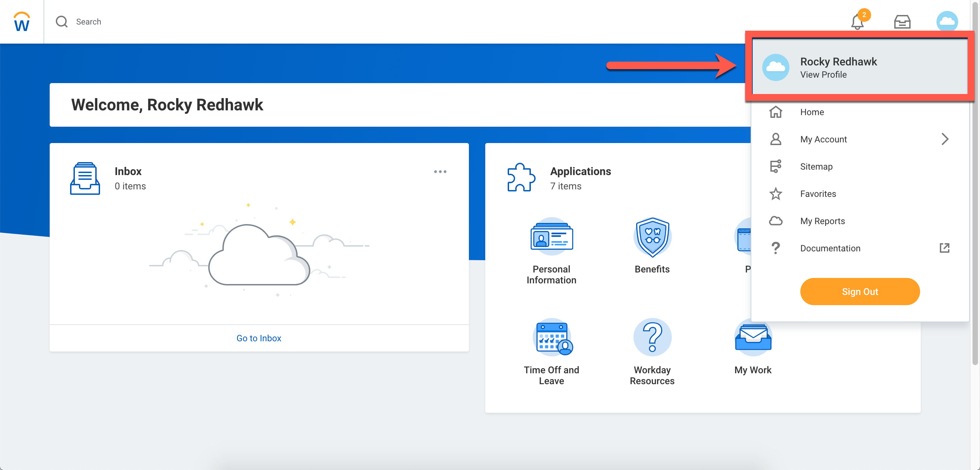The height and width of the screenshot is (470, 980).
Task: Click the Documentation question mark icon
Action: [776, 248]
